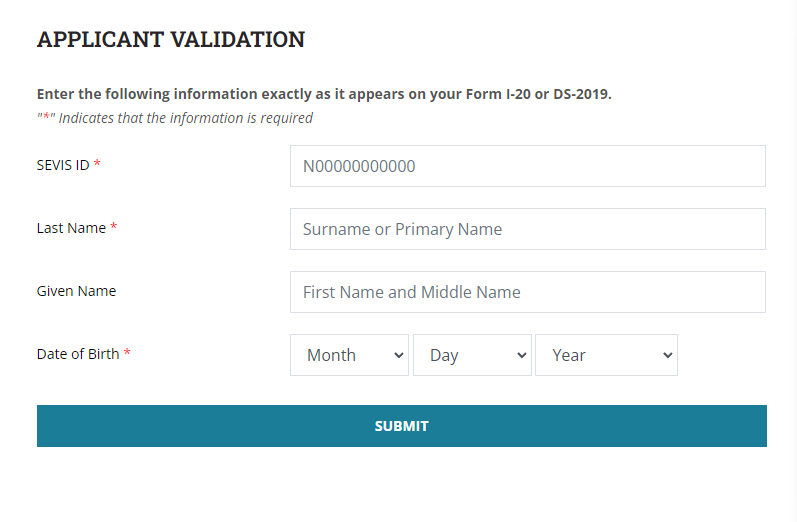This screenshot has width=797, height=522.
Task: Click the Form I-20 or DS-2019 instruction text
Action: tap(324, 94)
